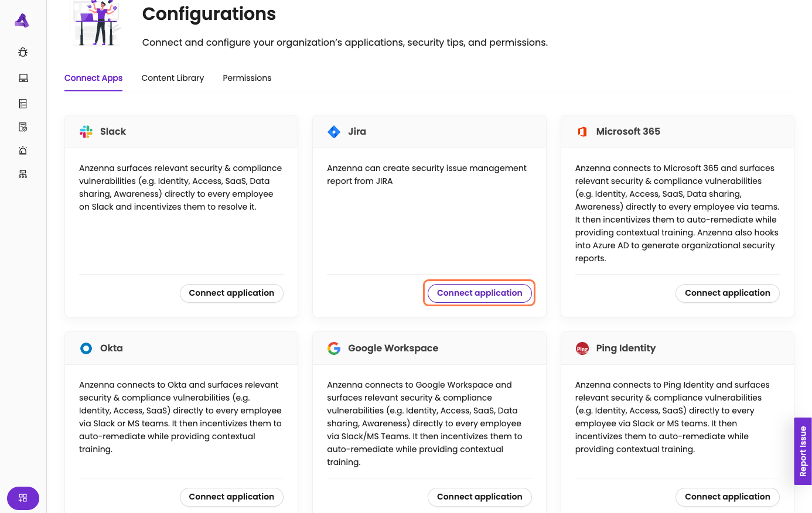Connect the Jira application
Image resolution: width=812 pixels, height=513 pixels.
point(479,293)
